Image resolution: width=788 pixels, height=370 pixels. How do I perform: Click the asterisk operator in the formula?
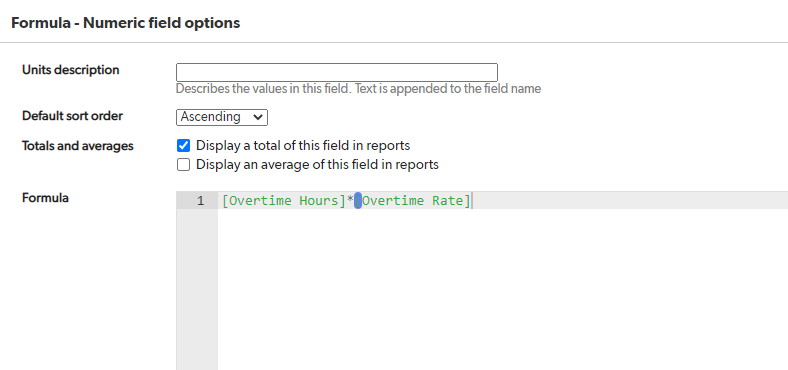pos(350,201)
